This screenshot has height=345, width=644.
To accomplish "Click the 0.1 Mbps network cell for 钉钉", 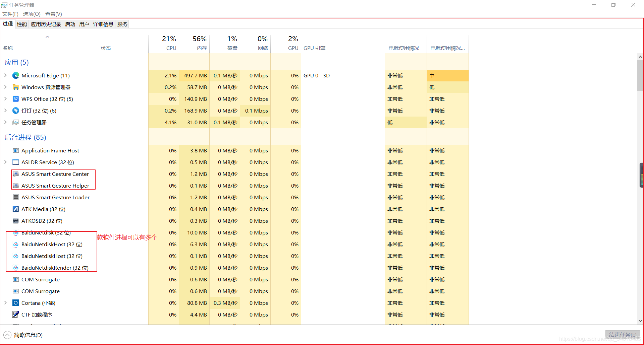I will coord(255,111).
